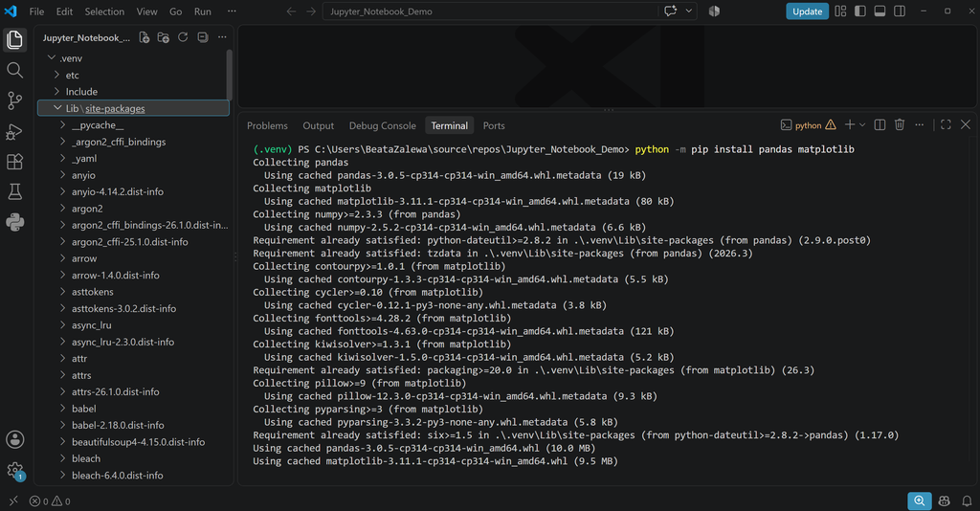Open Run and Debug view

coord(15,131)
